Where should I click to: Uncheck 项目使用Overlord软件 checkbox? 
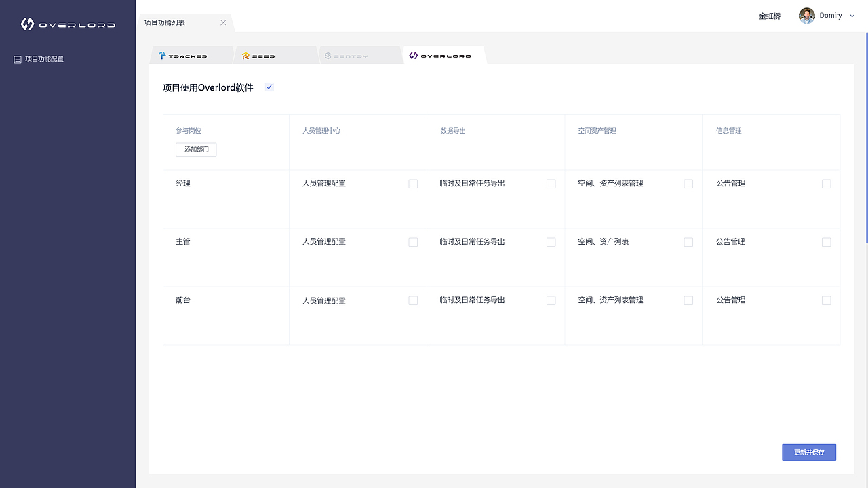click(x=269, y=87)
